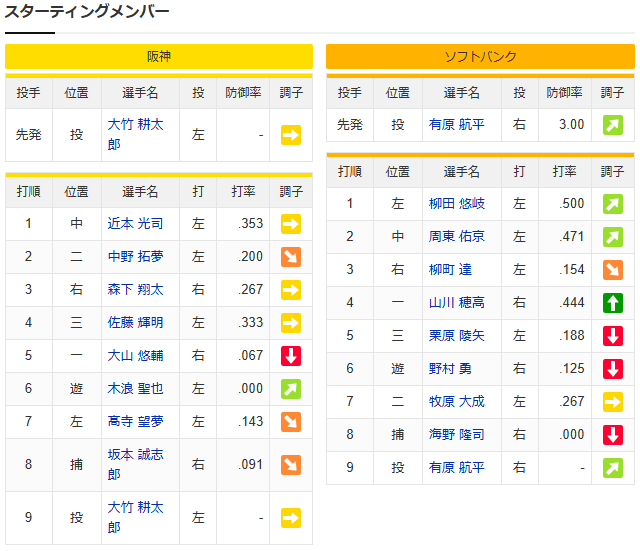Click batting average .471
This screenshot has height=551, width=640.
(572, 237)
